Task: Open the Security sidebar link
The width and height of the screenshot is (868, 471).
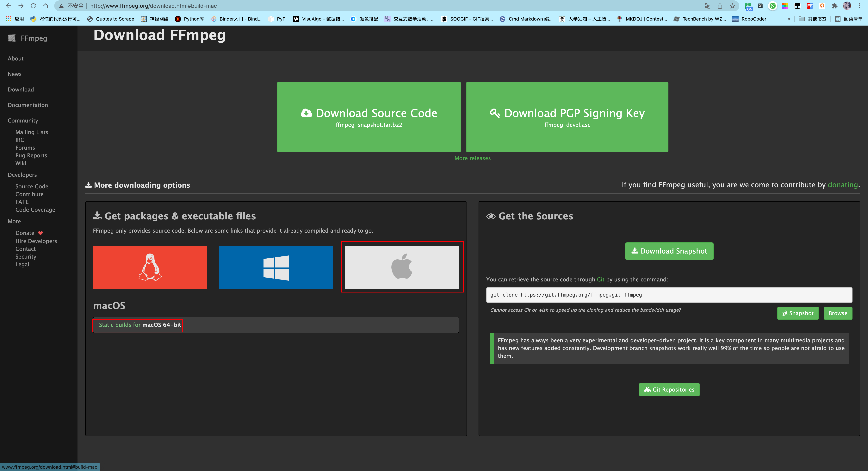Action: coord(26,257)
